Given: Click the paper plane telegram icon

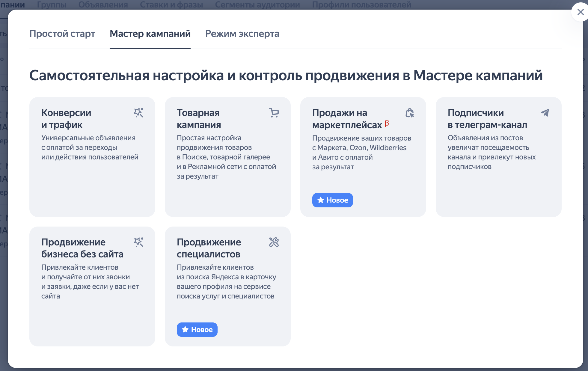Looking at the screenshot, I should click(545, 113).
